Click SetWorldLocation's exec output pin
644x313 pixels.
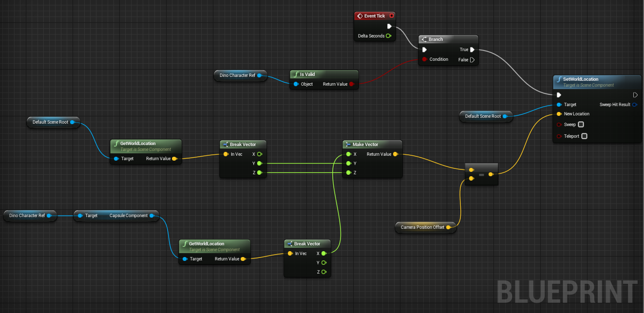pos(635,95)
